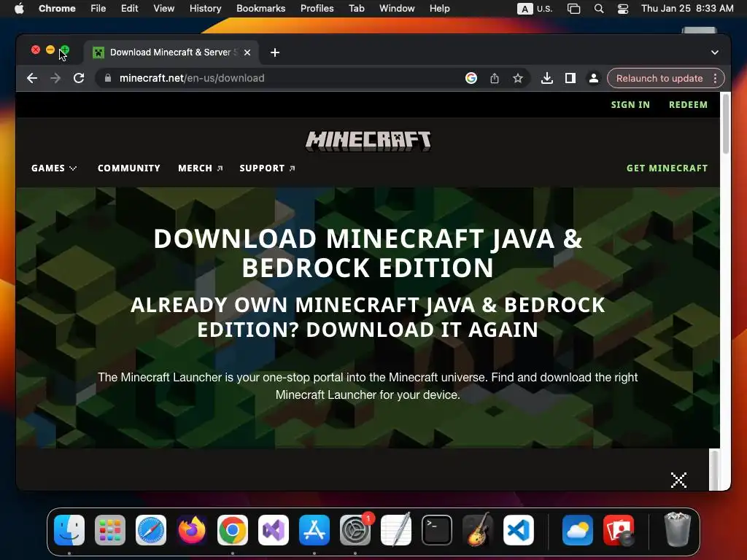Open a new tab with plus button
This screenshot has width=747, height=560.
tap(275, 52)
